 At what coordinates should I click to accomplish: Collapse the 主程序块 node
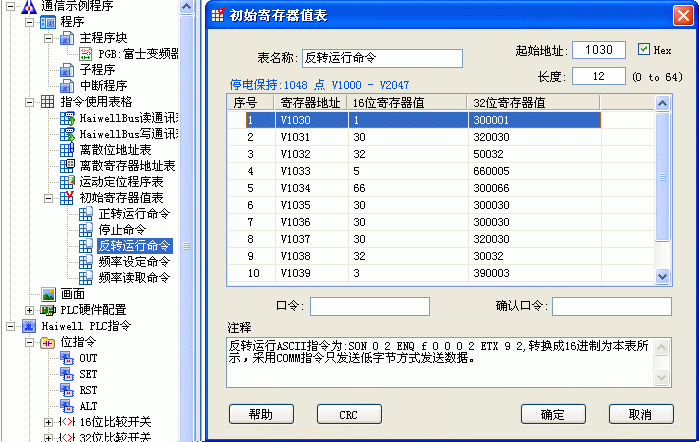coord(48,38)
